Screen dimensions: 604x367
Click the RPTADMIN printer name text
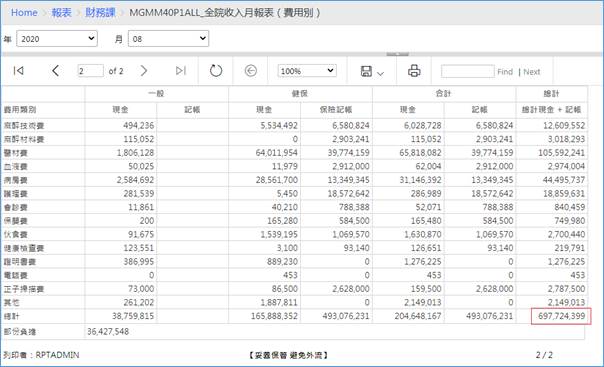point(57,355)
